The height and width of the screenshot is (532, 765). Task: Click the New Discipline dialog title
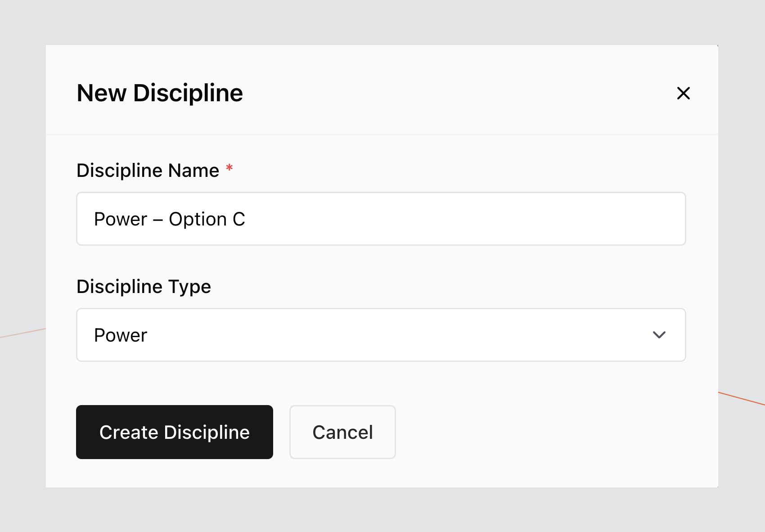coord(160,93)
